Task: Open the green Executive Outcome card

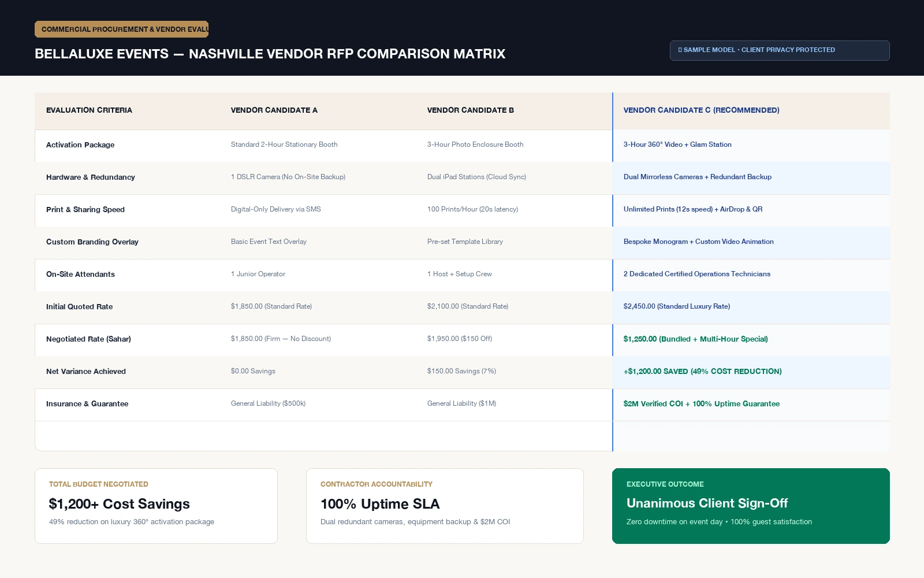Action: point(751,506)
